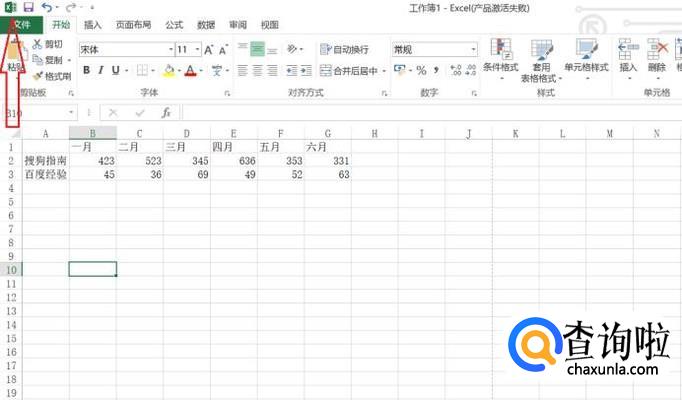Image resolution: width=682 pixels, height=400 pixels.
Task: Open alignment group dialog launcher
Action: tap(384, 93)
